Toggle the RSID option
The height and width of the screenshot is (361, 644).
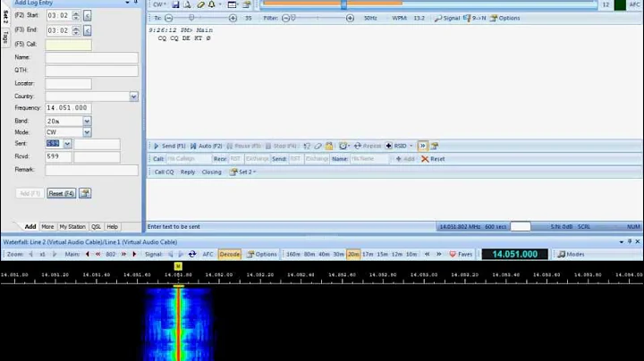(x=396, y=146)
